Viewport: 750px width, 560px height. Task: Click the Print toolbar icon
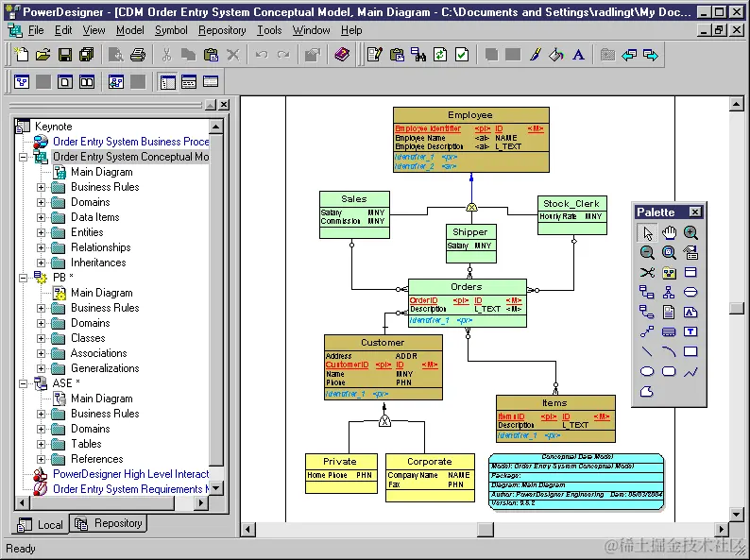click(138, 55)
